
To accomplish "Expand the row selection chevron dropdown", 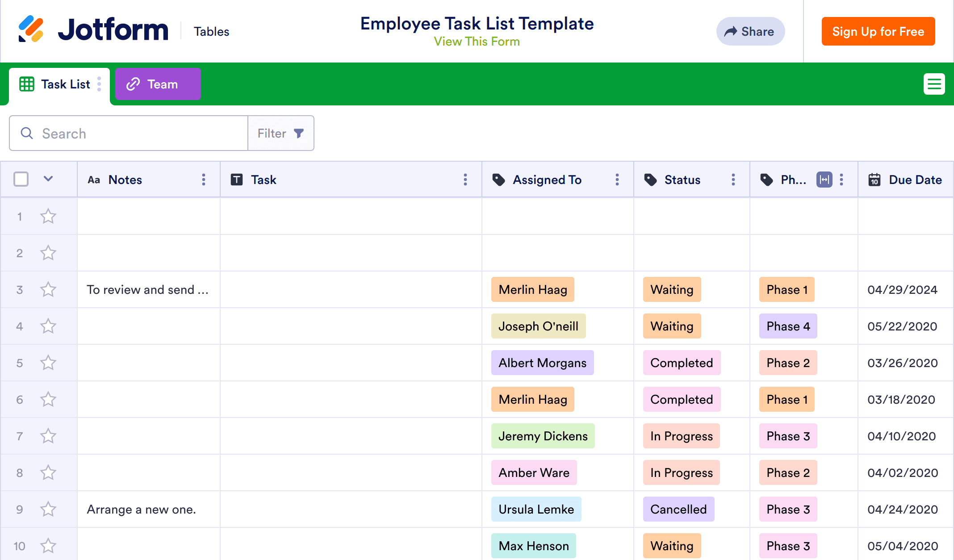I will [48, 179].
